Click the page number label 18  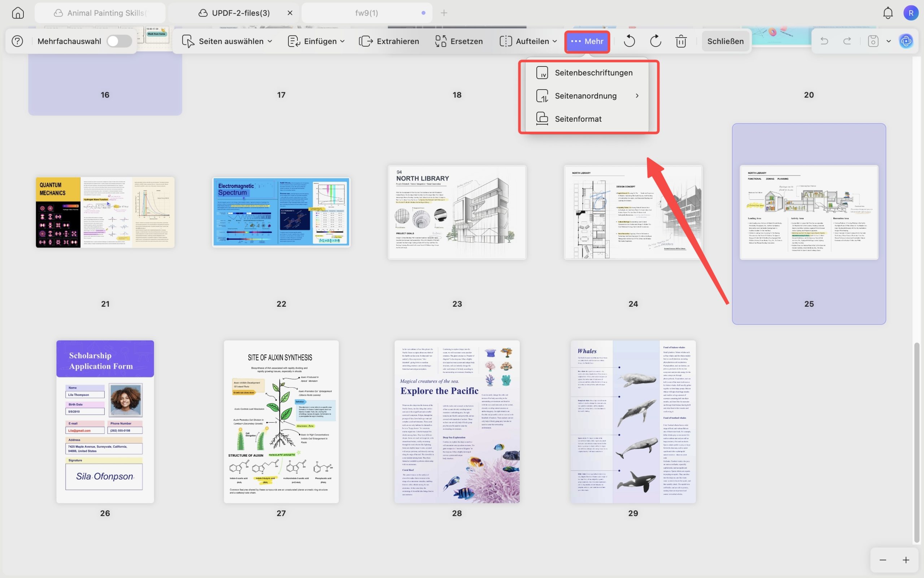tap(457, 95)
